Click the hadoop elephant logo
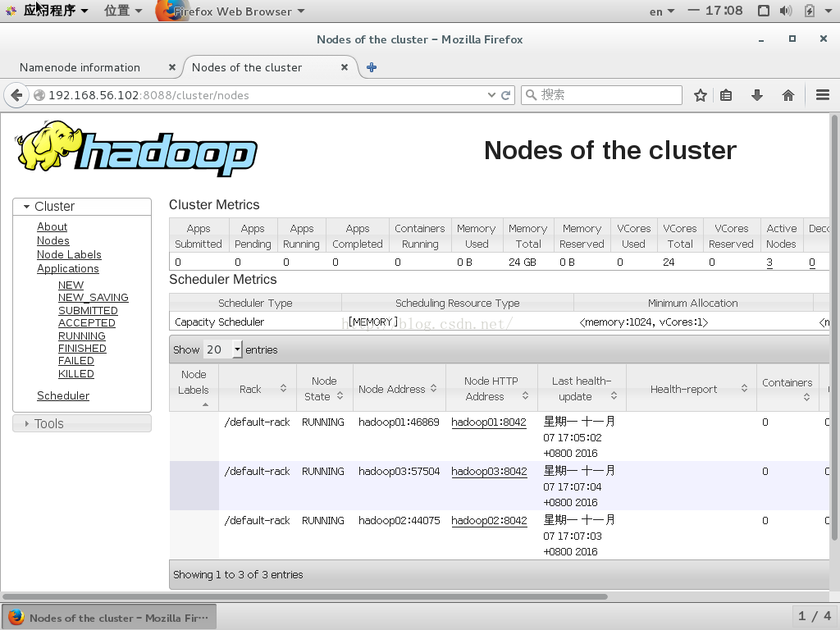 pyautogui.click(x=136, y=148)
